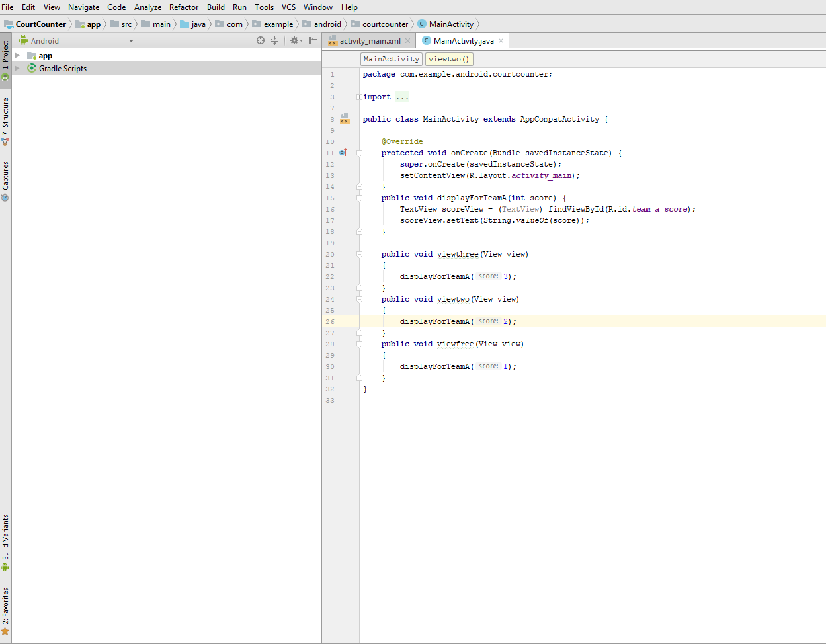
Task: Click the collapse all icon in Project panel
Action: tap(275, 41)
